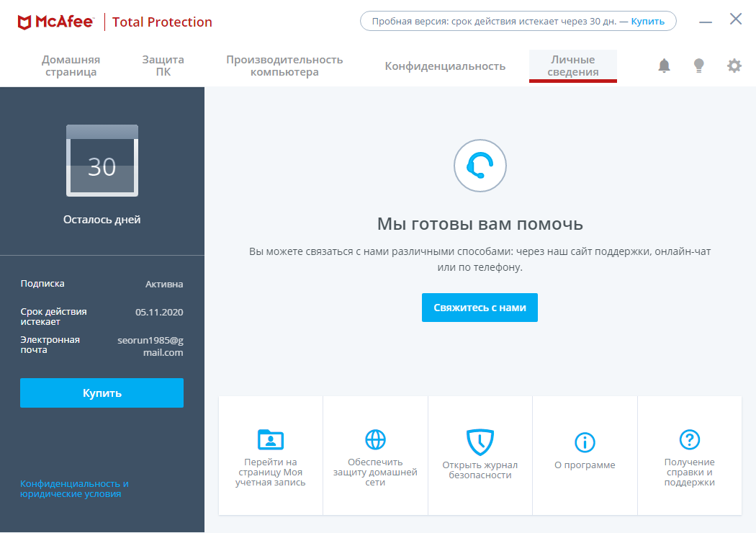Click the home network globe icon
Image resolution: width=756 pixels, height=533 pixels.
pyautogui.click(x=375, y=439)
